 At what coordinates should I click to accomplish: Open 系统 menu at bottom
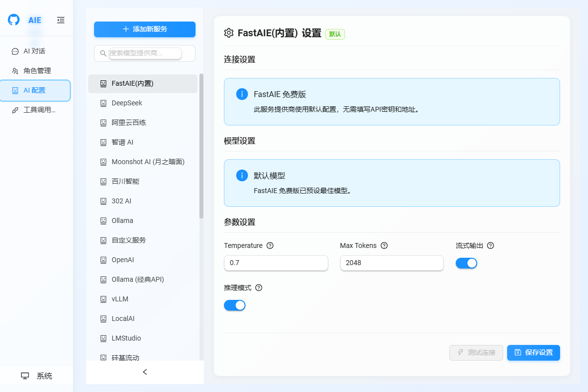click(36, 376)
